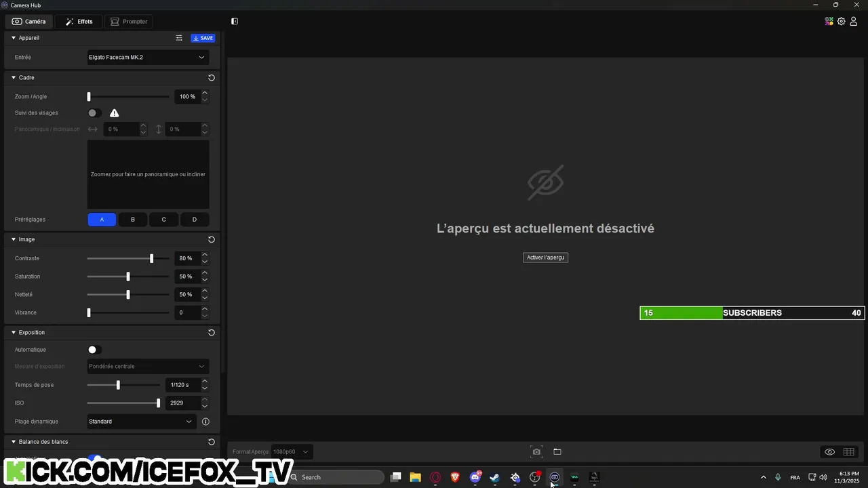Select preset C

click(x=163, y=220)
